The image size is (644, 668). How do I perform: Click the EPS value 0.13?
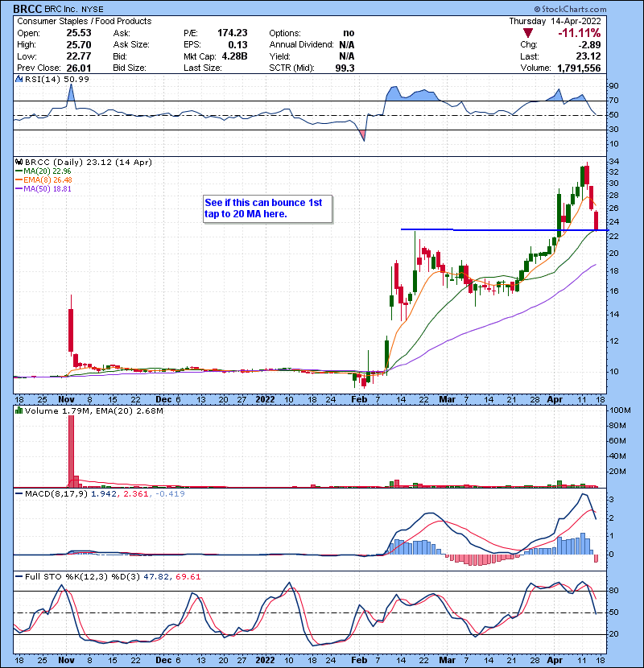click(x=237, y=44)
